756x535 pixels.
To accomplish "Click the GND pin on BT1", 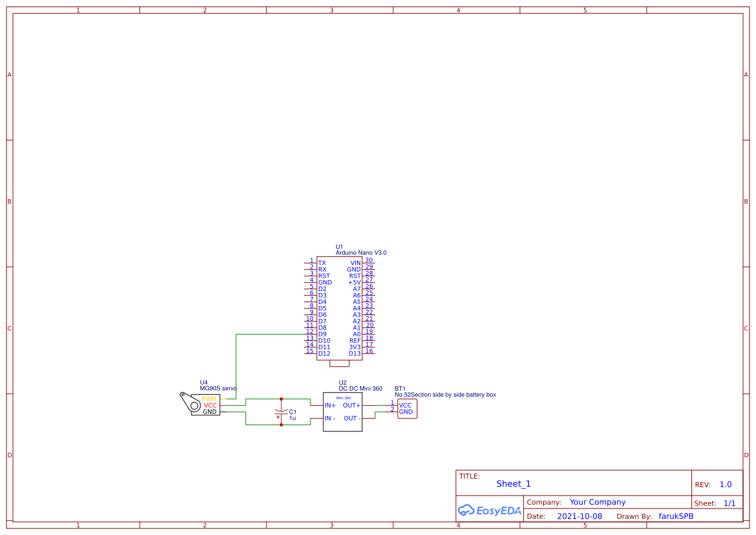I will tap(405, 411).
